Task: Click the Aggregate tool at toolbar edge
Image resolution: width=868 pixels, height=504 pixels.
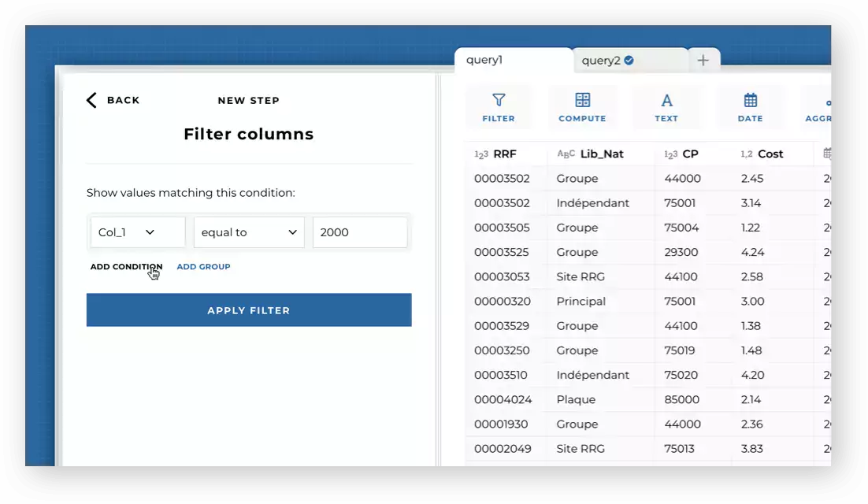Action: pos(819,107)
